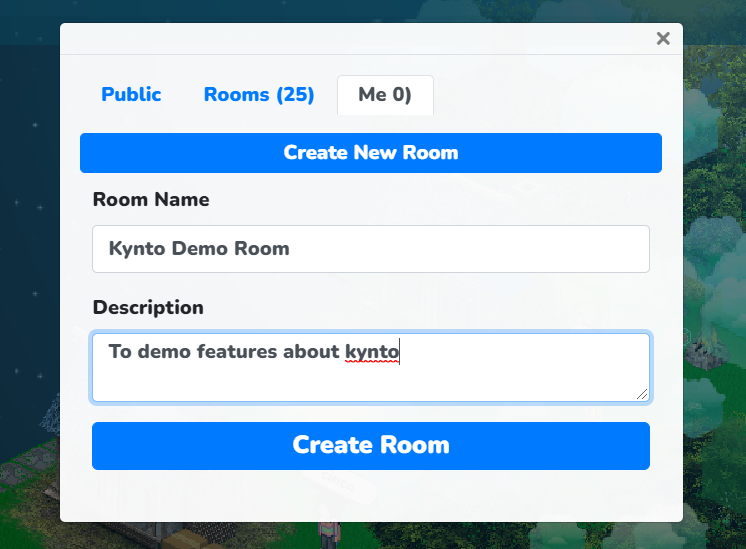Submit with the Create Room button
The height and width of the screenshot is (549, 746).
[371, 446]
